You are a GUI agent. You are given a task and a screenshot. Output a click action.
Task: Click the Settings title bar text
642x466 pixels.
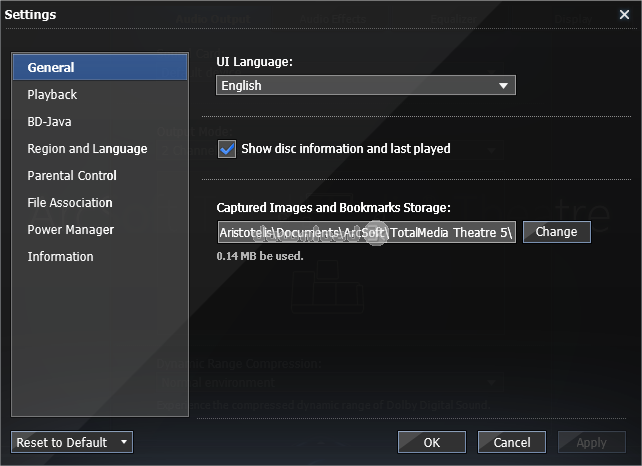click(x=31, y=15)
